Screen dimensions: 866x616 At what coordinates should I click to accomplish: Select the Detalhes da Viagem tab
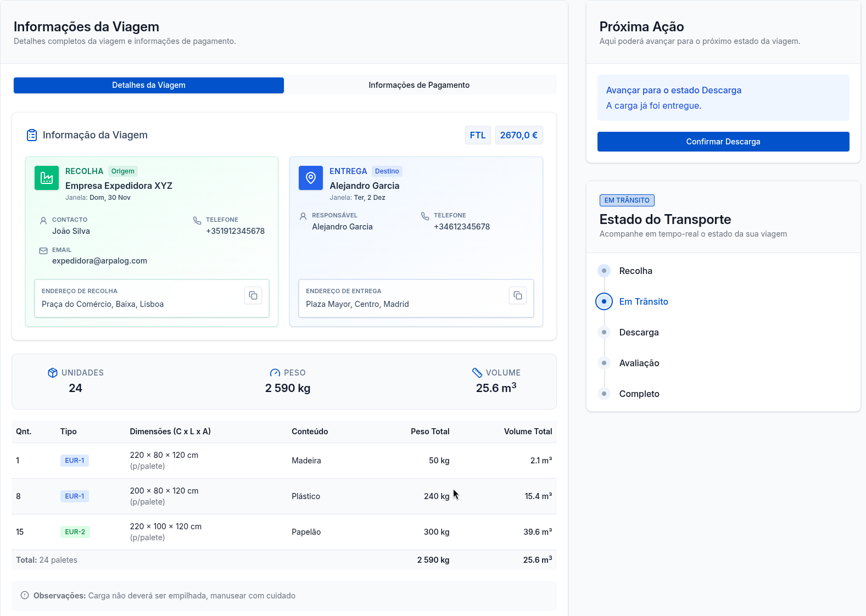(x=149, y=85)
